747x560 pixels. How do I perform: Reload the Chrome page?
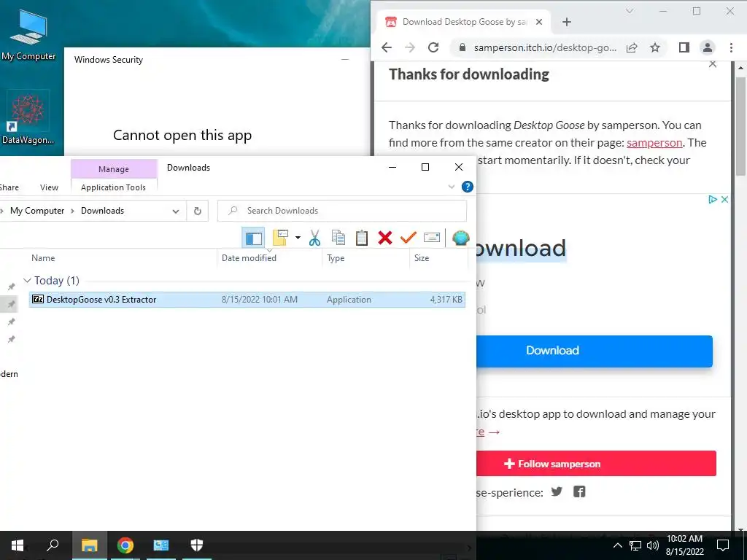click(x=433, y=47)
